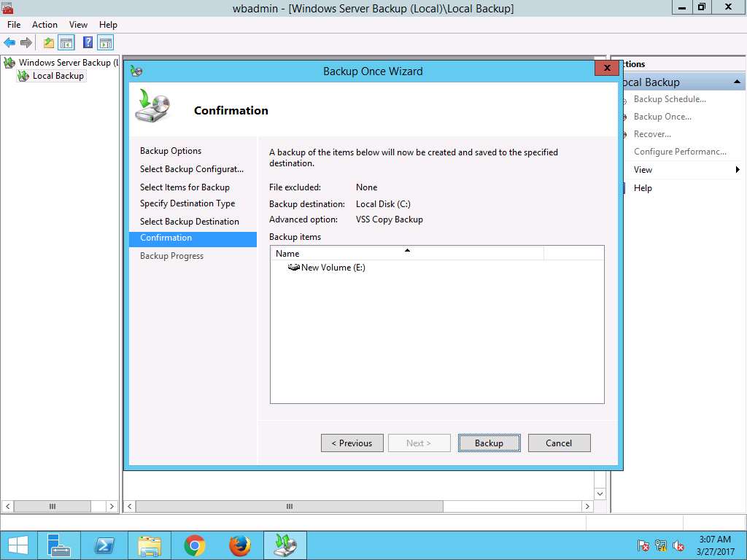
Task: Click Windows Server Backup taskbar icon
Action: click(x=285, y=545)
